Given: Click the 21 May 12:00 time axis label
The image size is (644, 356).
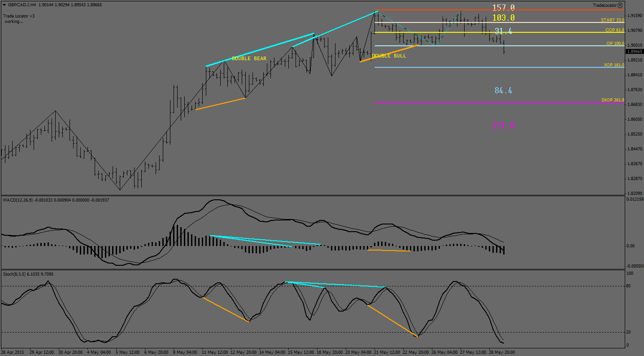Looking at the screenshot, I should click(x=387, y=352).
